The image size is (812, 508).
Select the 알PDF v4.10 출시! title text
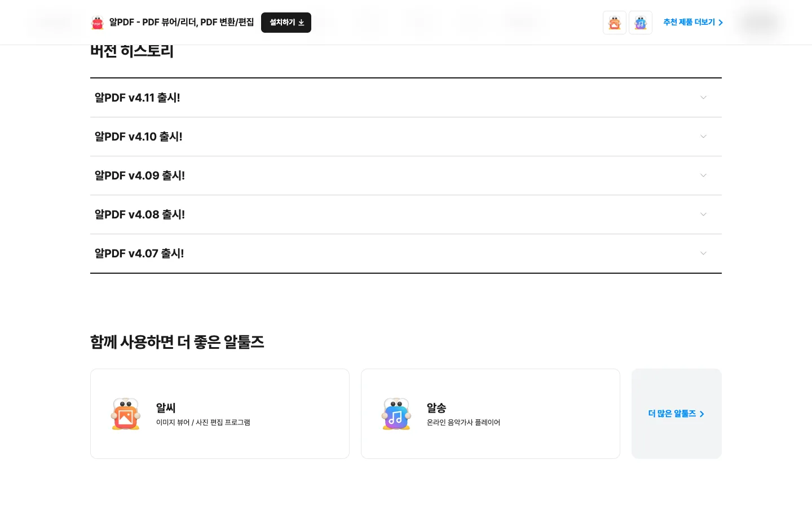pyautogui.click(x=139, y=137)
